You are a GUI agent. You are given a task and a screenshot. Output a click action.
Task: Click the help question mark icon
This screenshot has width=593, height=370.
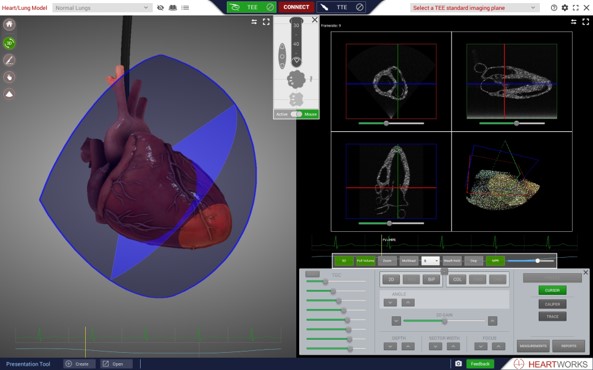[554, 8]
